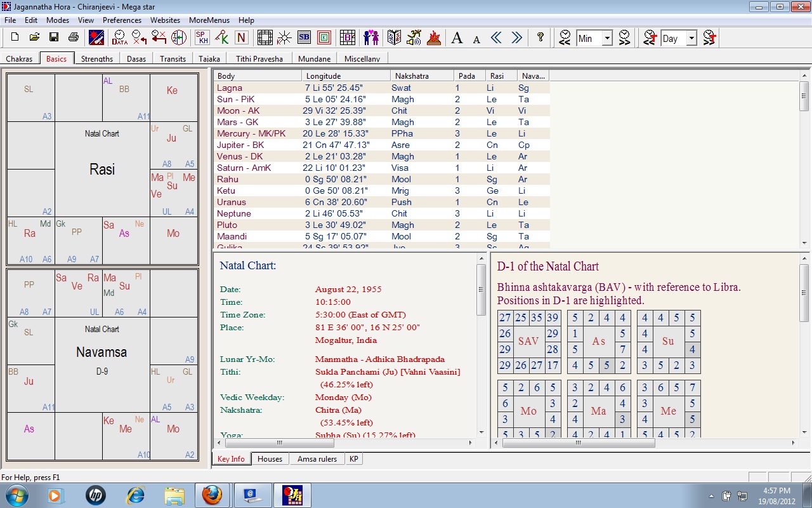Click the Body column header
The height and width of the screenshot is (508, 812).
click(x=258, y=76)
